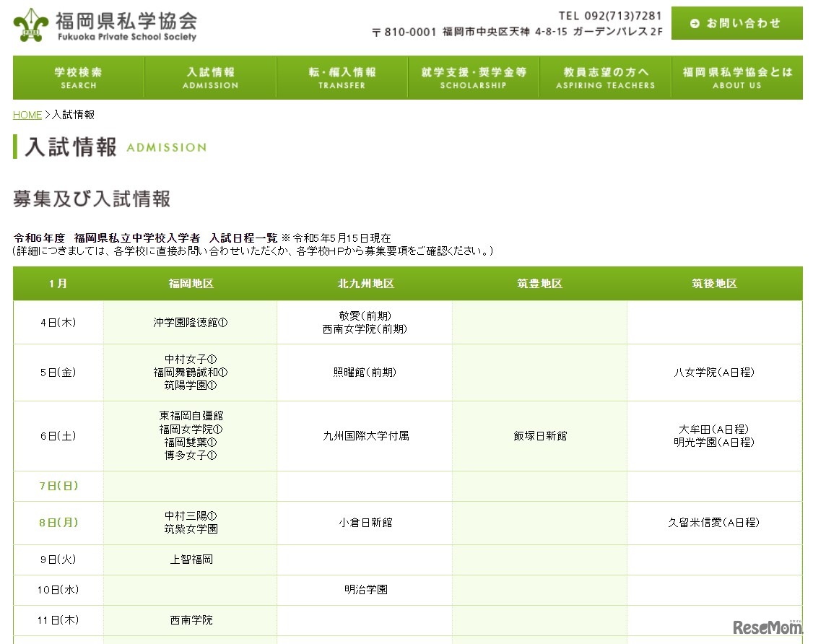Select the 転・編入情報 TRANSFER menu
Viewport: 813px width, 644px height.
tap(342, 78)
